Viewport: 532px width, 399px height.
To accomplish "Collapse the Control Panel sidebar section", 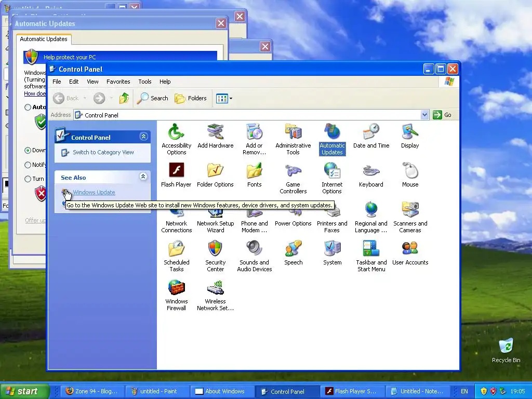I will click(x=143, y=137).
